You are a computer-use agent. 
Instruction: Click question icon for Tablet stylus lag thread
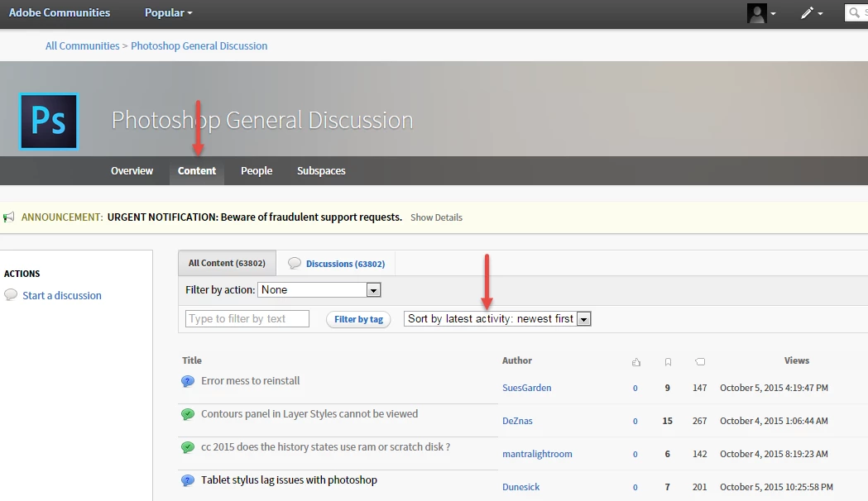coord(188,480)
